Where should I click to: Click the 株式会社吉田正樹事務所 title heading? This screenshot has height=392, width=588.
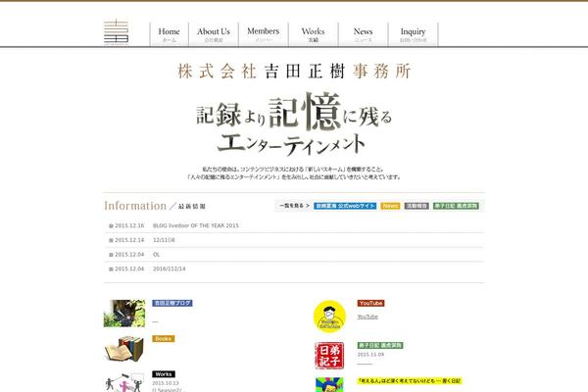pyautogui.click(x=294, y=71)
